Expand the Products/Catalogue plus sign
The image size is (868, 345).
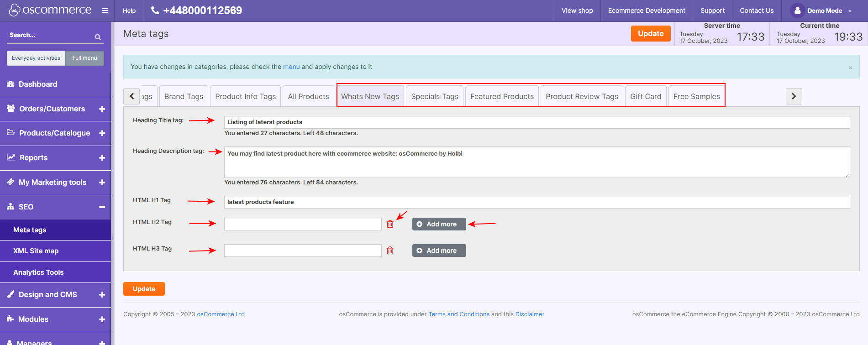pyautogui.click(x=102, y=133)
